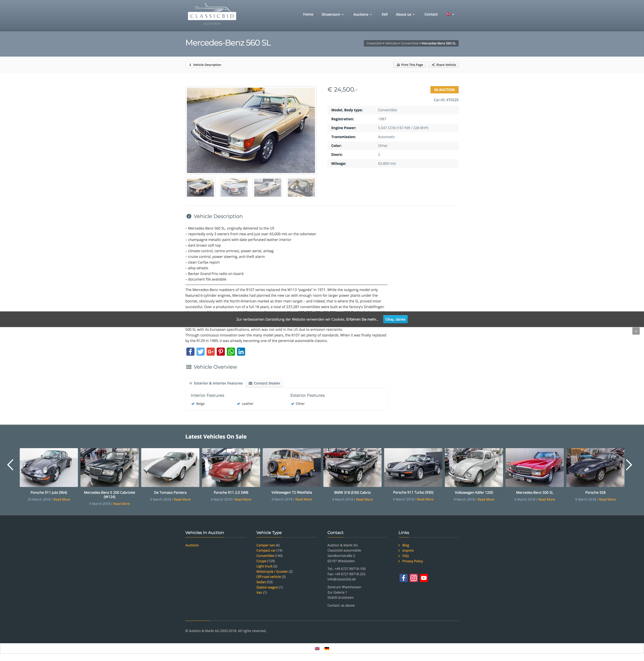The width and height of the screenshot is (644, 661).
Task: Click Auctions link in footer
Action: 192,545
